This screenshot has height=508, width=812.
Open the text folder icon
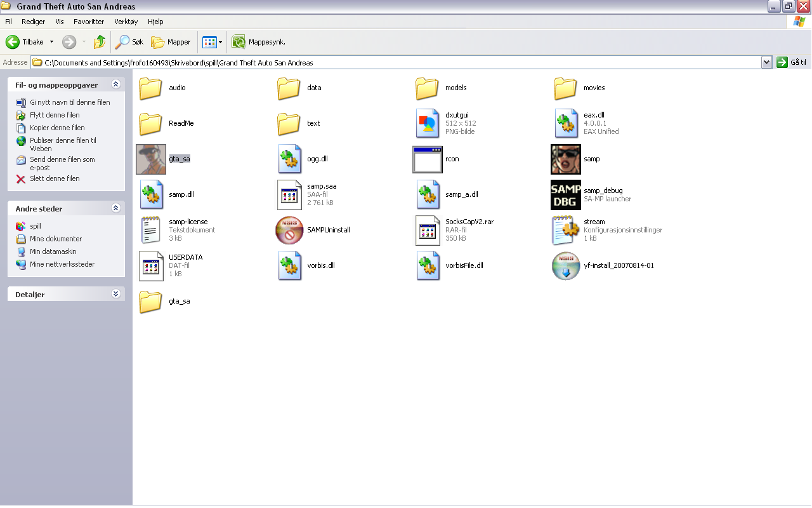click(x=289, y=124)
